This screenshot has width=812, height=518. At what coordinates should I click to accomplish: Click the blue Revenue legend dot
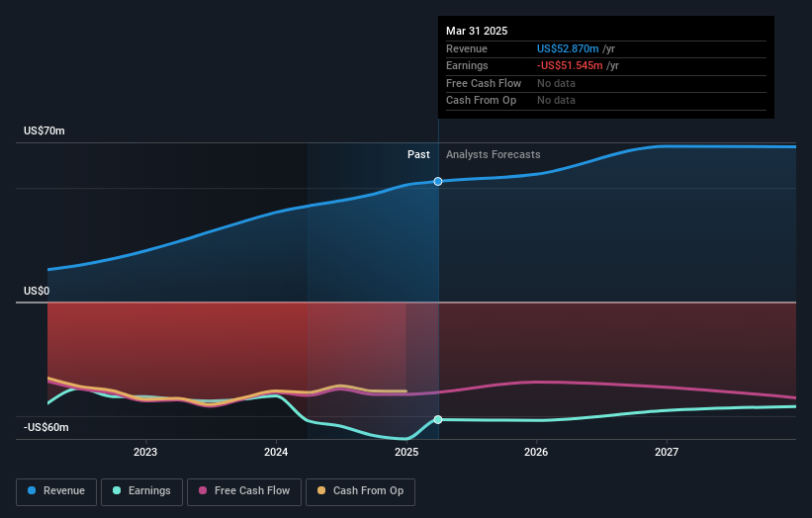click(32, 490)
